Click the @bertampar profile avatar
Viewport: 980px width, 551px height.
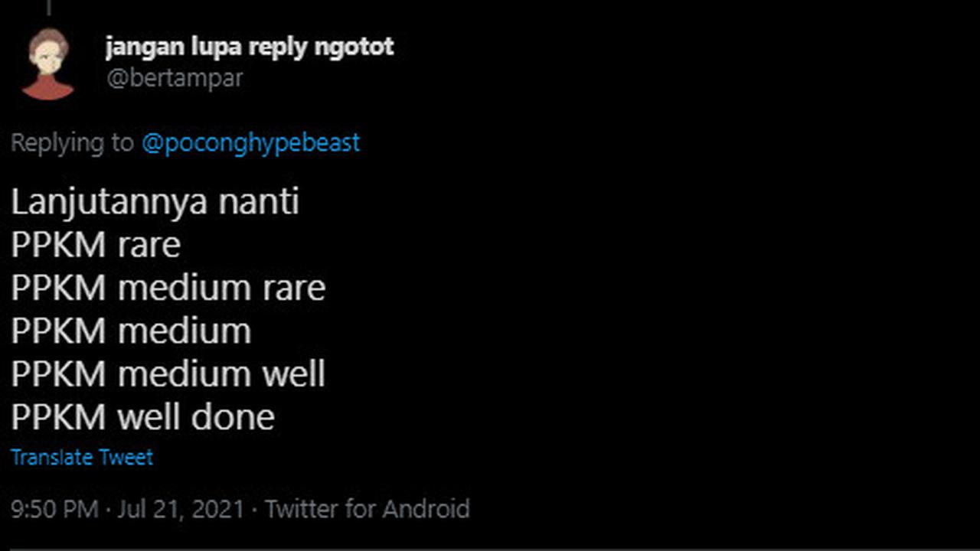tap(47, 64)
